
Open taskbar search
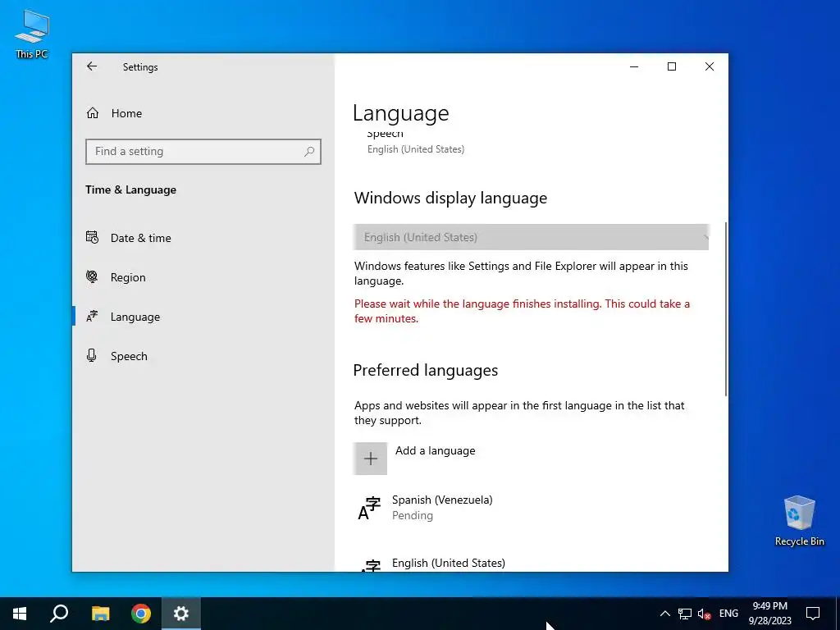pyautogui.click(x=59, y=614)
